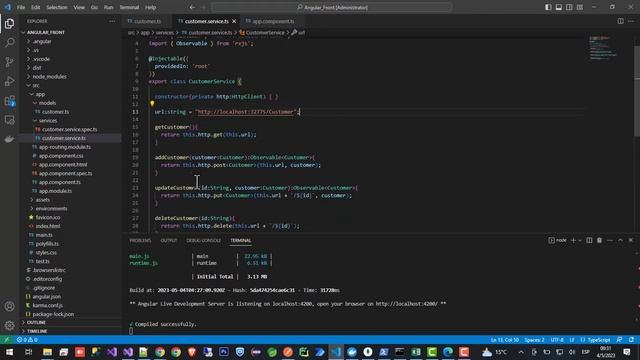Image resolution: width=640 pixels, height=360 pixels.
Task: Open the View menu
Action: coord(79,7)
